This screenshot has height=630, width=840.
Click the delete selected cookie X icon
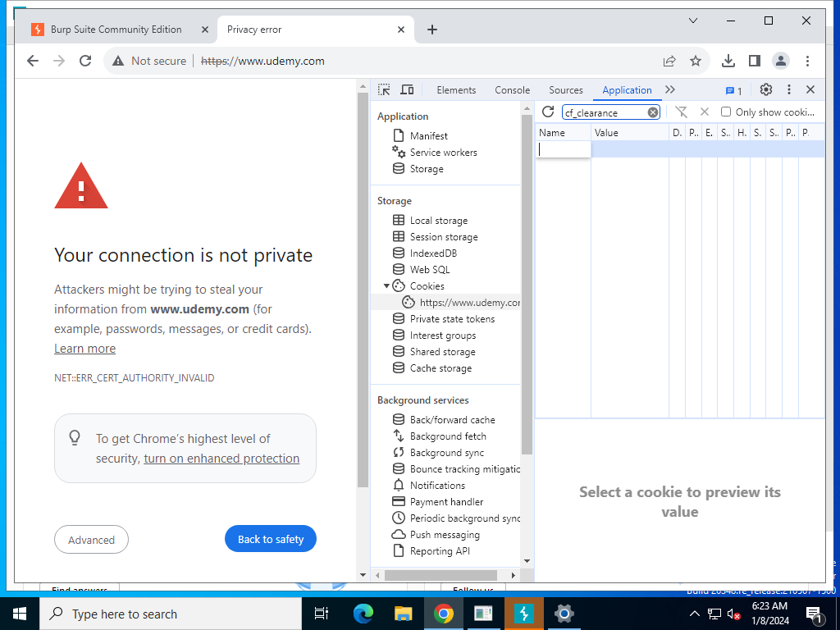pyautogui.click(x=705, y=112)
